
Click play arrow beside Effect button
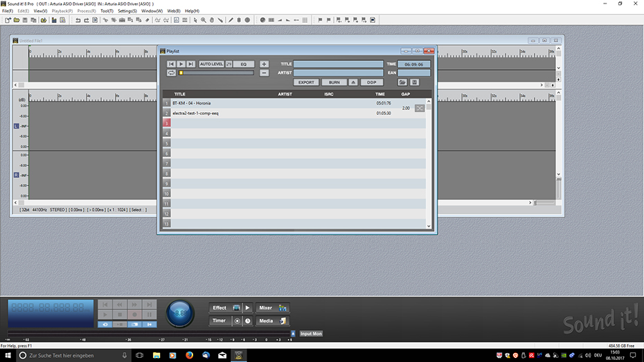click(247, 308)
